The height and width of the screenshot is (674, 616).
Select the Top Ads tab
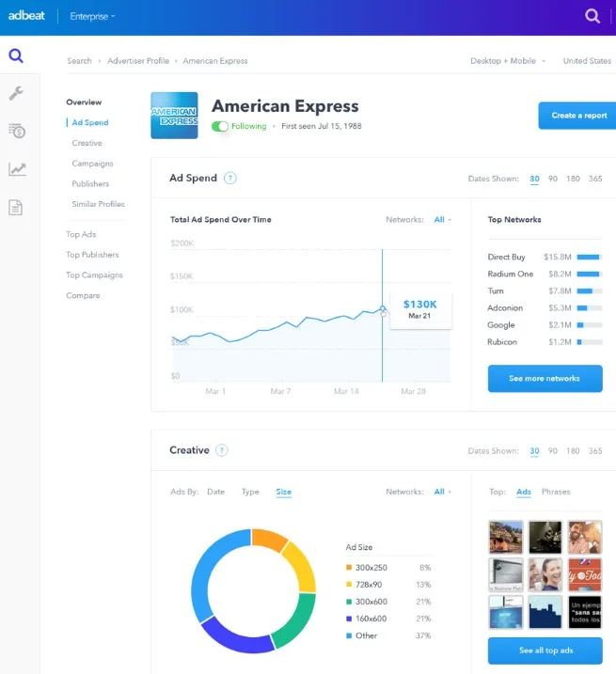[524, 492]
